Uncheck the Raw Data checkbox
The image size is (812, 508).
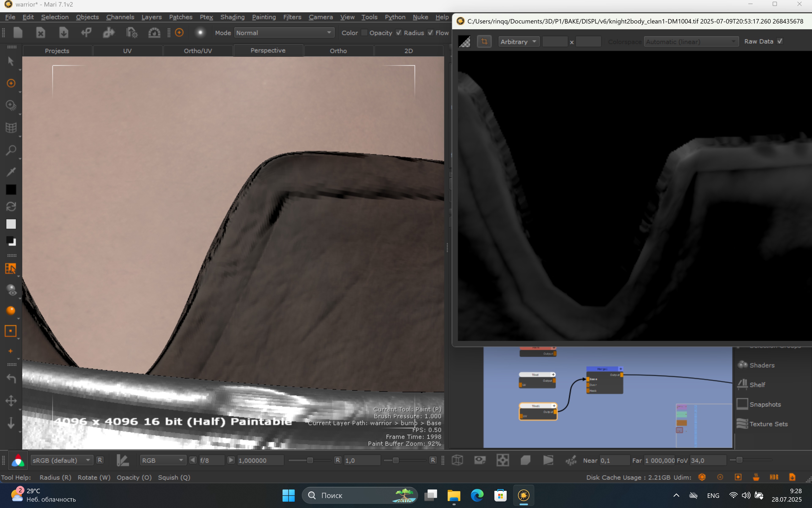(780, 41)
